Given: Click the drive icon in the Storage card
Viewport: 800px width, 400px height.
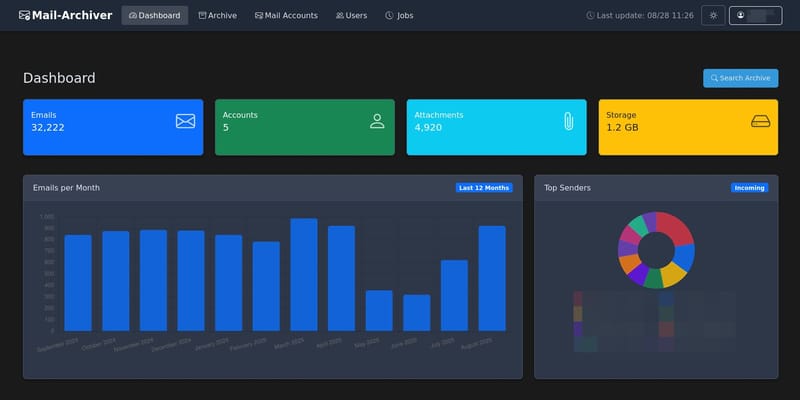Looking at the screenshot, I should [x=760, y=121].
